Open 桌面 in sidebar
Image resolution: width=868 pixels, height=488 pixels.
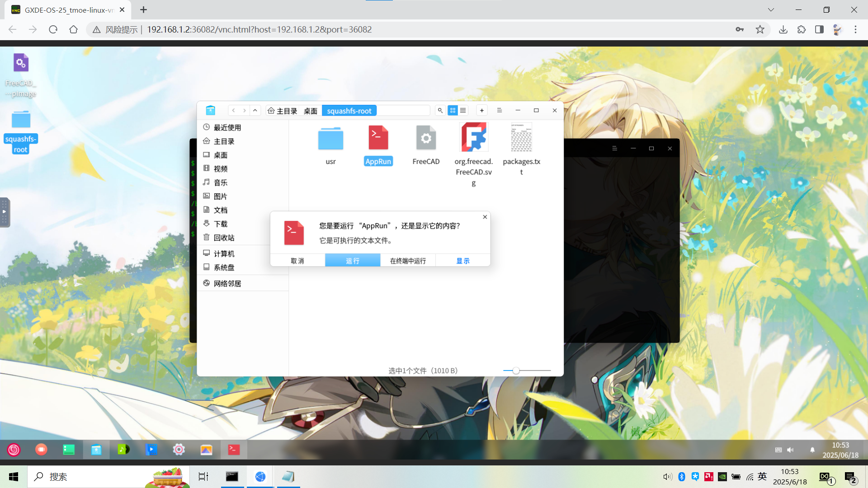click(242, 155)
